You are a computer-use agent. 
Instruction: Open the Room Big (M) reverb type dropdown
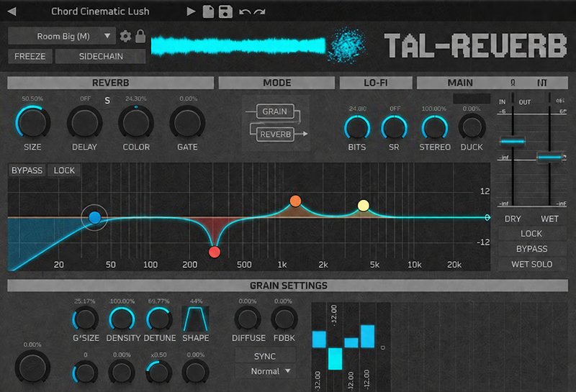point(62,36)
